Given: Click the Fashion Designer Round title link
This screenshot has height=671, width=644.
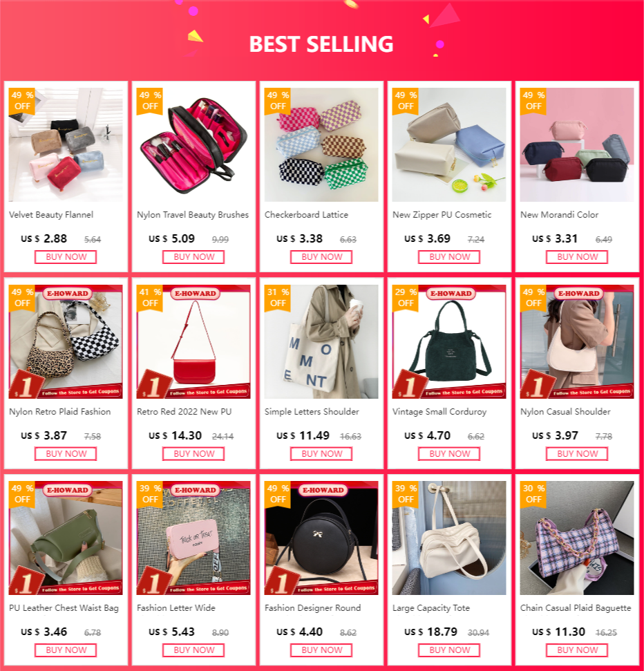Looking at the screenshot, I should 313,608.
